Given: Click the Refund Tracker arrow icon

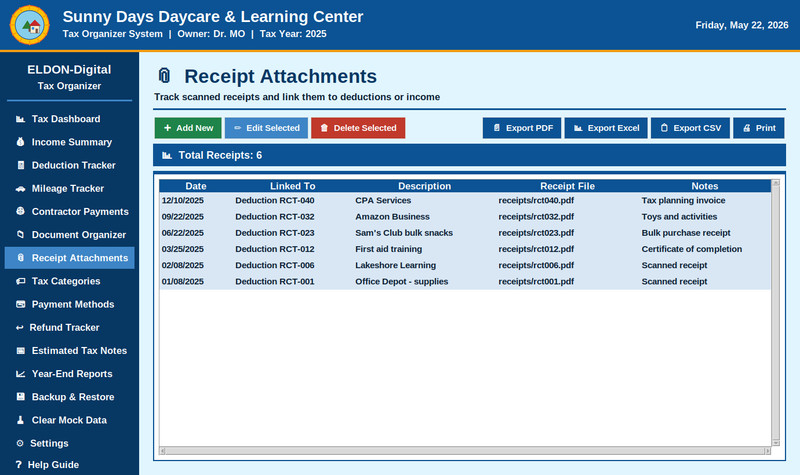Looking at the screenshot, I should pyautogui.click(x=19, y=328).
